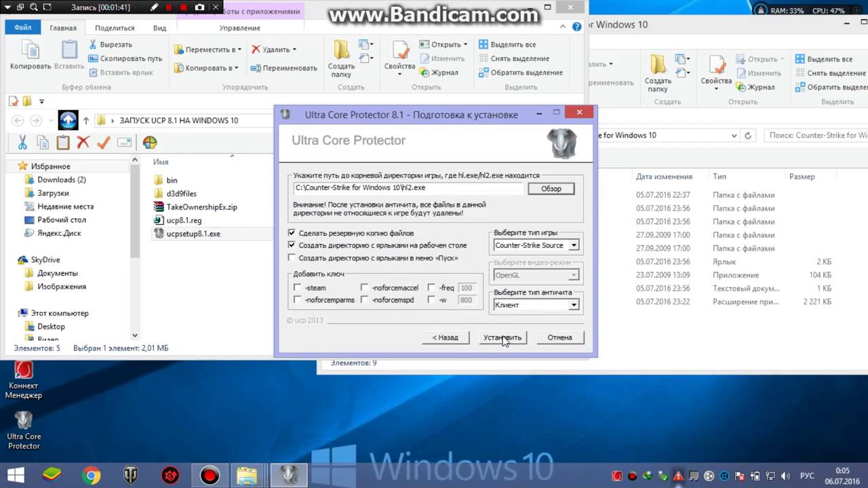Click the Отмена cancel button
This screenshot has width=868, height=488.
pyautogui.click(x=560, y=337)
